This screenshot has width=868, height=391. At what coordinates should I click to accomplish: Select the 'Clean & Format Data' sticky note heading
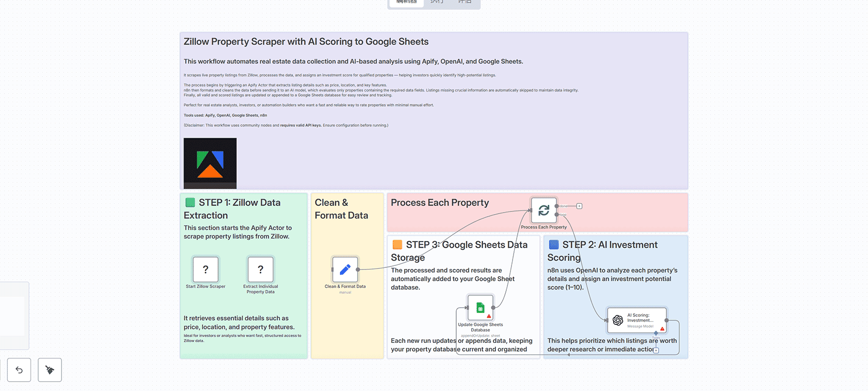342,209
